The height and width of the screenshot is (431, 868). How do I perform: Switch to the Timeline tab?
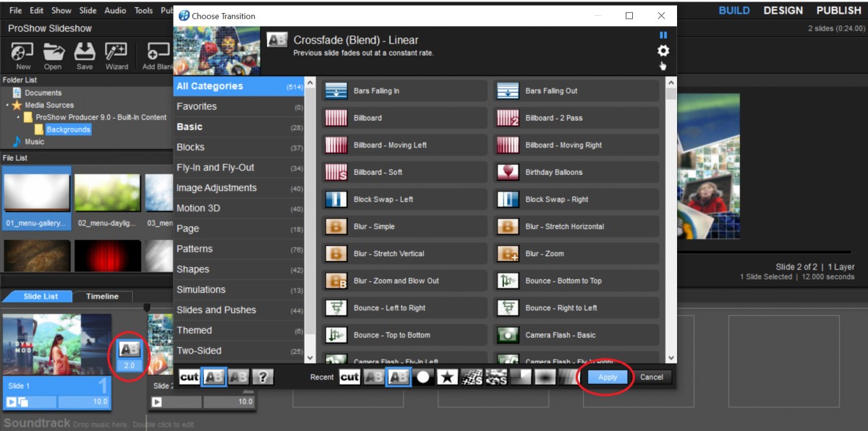[x=102, y=296]
